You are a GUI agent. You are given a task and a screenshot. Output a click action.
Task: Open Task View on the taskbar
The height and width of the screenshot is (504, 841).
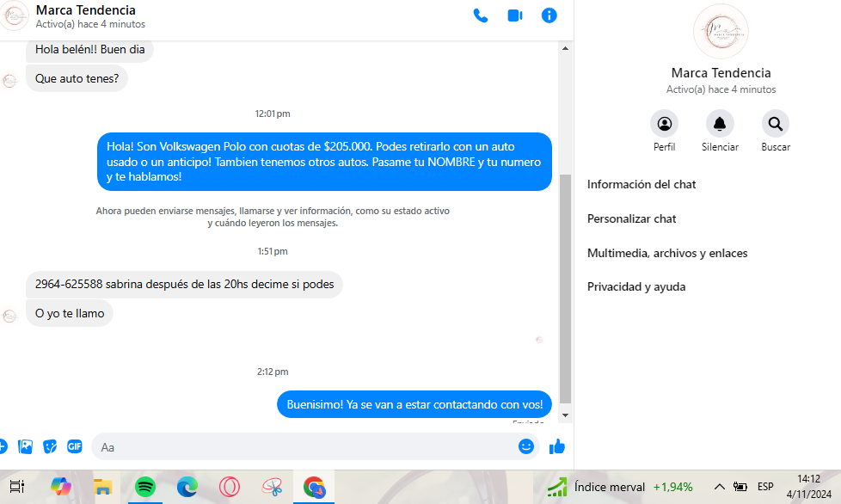click(17, 487)
